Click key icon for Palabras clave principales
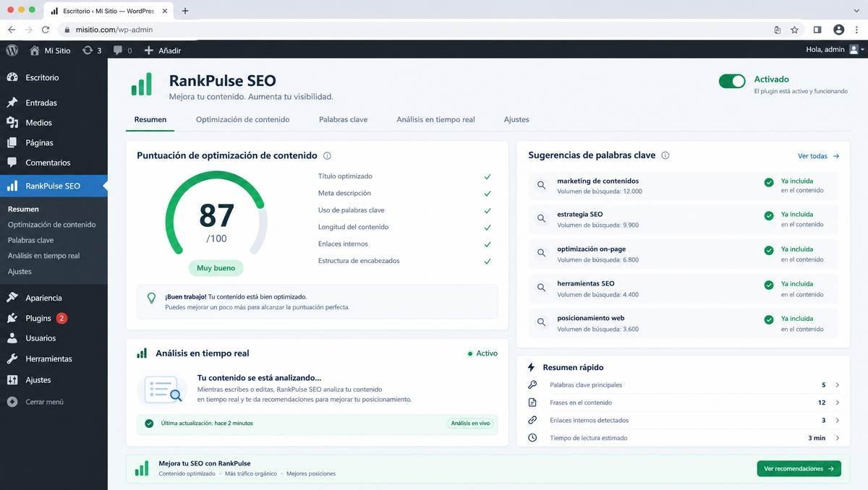Image resolution: width=868 pixels, height=490 pixels. (532, 385)
